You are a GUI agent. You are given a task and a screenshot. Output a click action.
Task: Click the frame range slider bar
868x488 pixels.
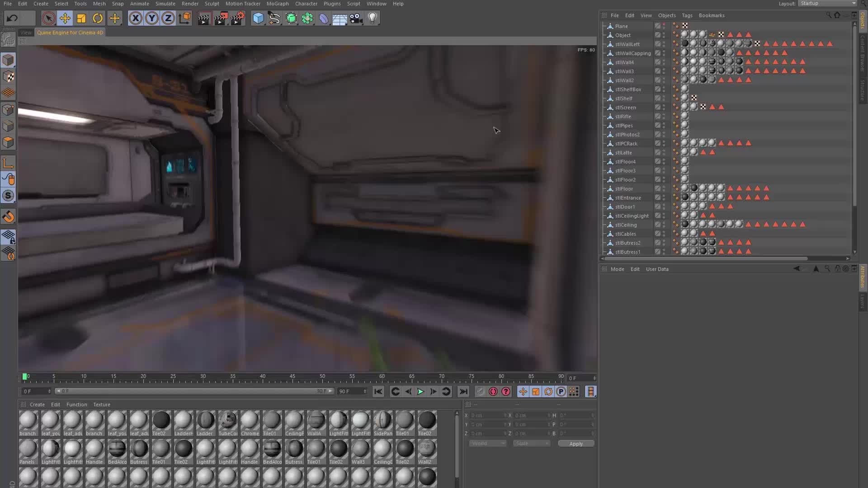click(x=194, y=391)
